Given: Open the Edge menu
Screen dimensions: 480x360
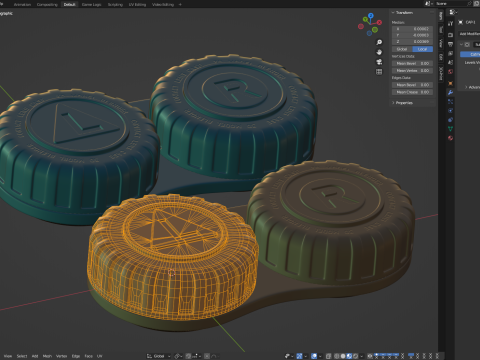Looking at the screenshot, I should pyautogui.click(x=76, y=356).
